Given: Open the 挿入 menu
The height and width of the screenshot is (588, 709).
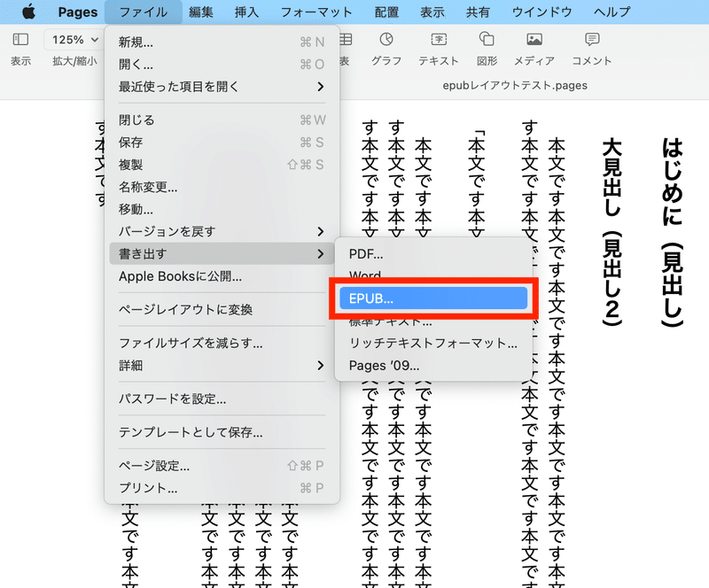Looking at the screenshot, I should 247,12.
